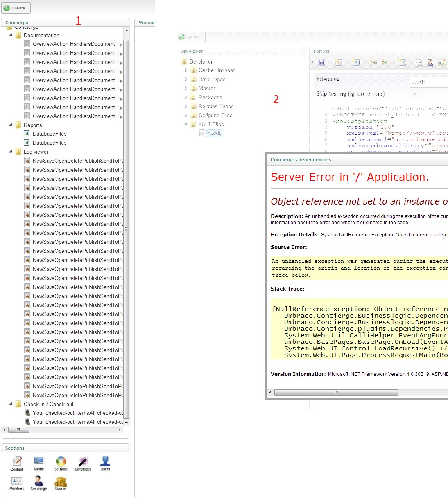This screenshot has width=448, height=498.
Task: Expand the Packages node
Action: (186, 97)
